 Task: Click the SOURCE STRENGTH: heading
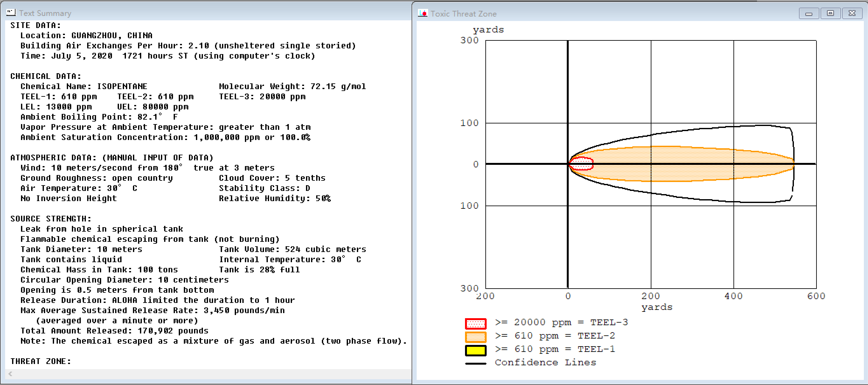coord(51,219)
